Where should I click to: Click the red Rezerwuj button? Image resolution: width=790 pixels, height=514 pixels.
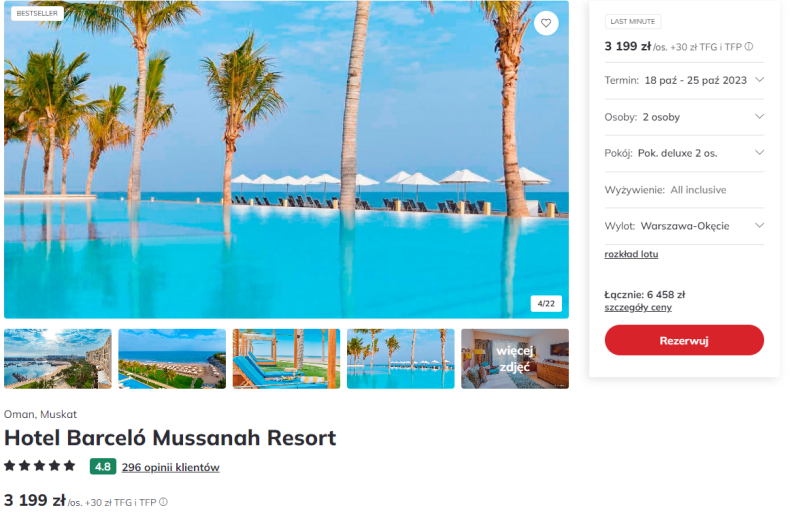point(684,340)
